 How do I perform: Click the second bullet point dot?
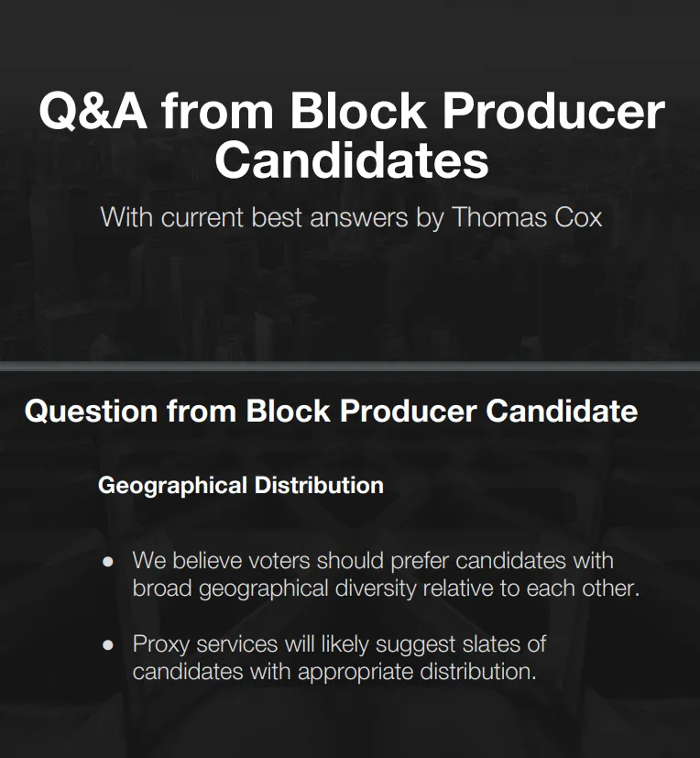tap(108, 645)
